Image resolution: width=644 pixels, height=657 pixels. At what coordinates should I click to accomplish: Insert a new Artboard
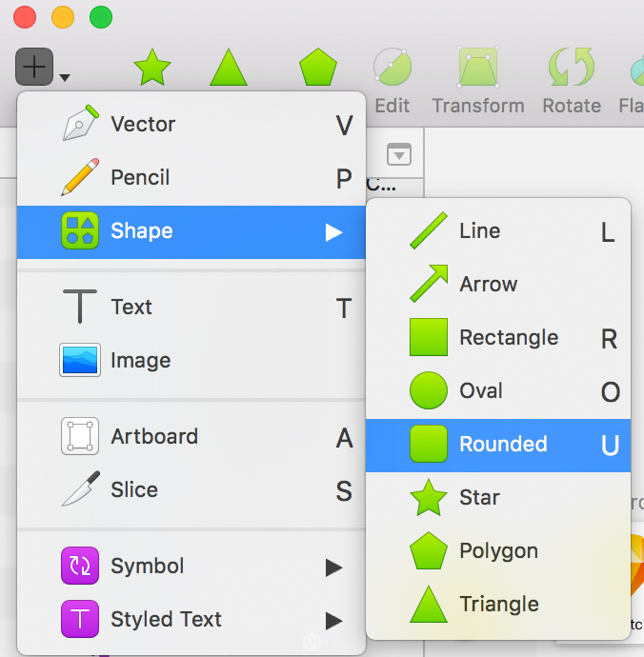click(191, 437)
